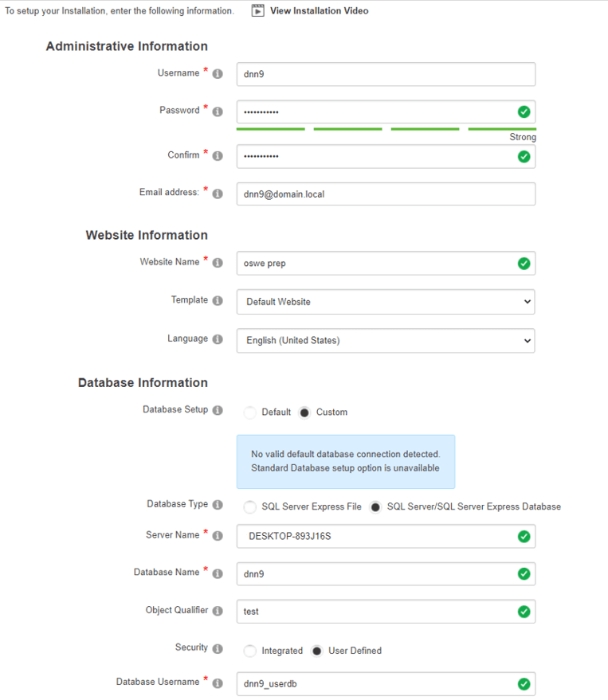Image resolution: width=608 pixels, height=700 pixels.
Task: Click the info icon next to Username
Action: [x=218, y=74]
